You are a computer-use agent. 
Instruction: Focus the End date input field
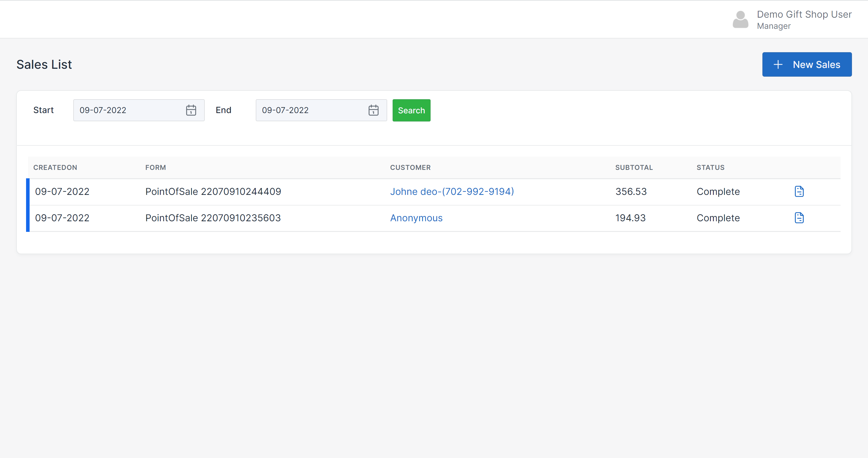(310, 110)
